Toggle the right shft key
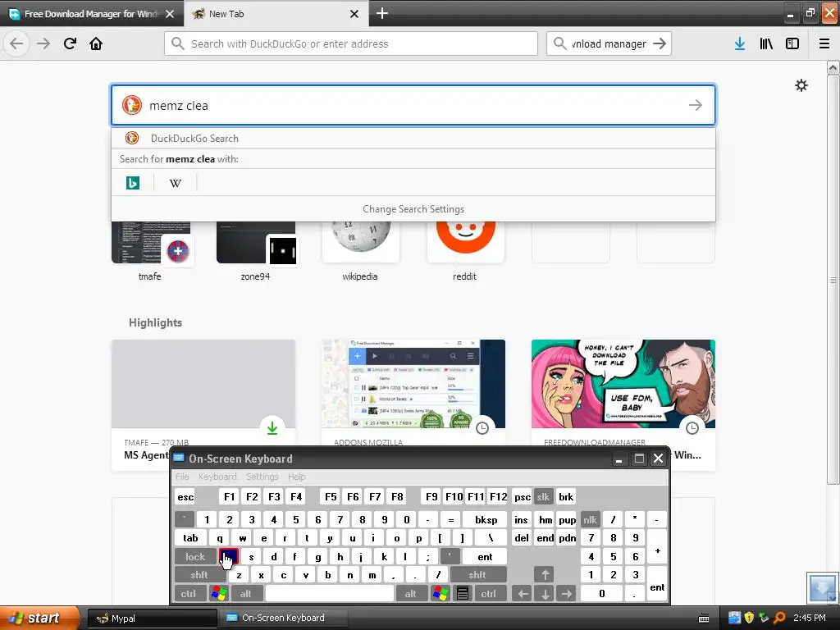This screenshot has width=840, height=630. click(x=477, y=575)
